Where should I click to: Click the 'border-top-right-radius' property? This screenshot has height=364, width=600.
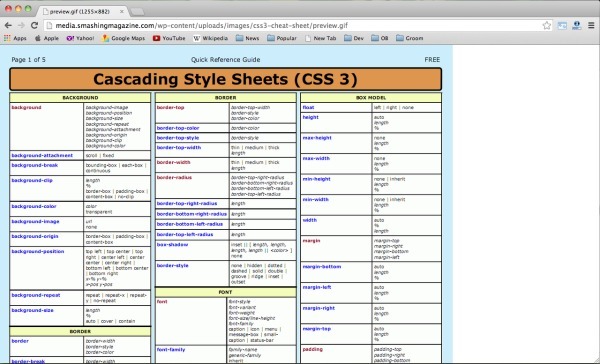(187, 204)
